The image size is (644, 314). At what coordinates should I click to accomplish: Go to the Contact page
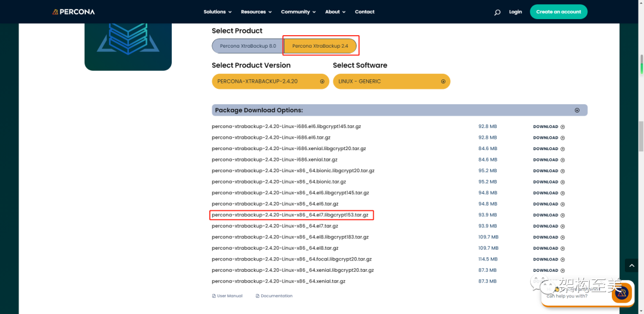click(x=365, y=12)
